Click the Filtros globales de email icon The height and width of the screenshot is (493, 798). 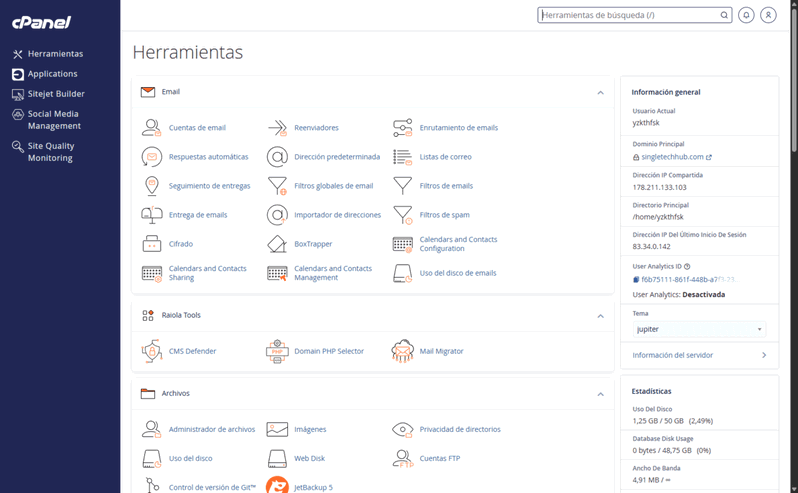(277, 186)
